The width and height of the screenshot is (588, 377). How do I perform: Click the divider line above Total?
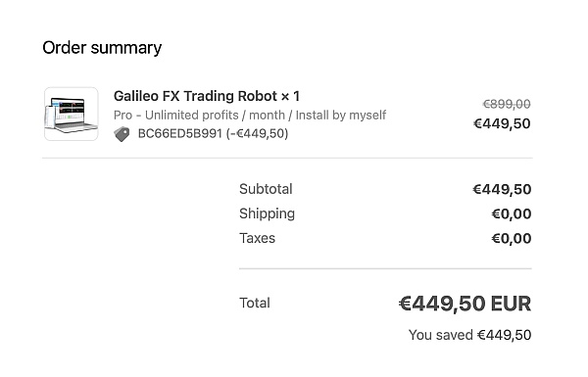(385, 268)
